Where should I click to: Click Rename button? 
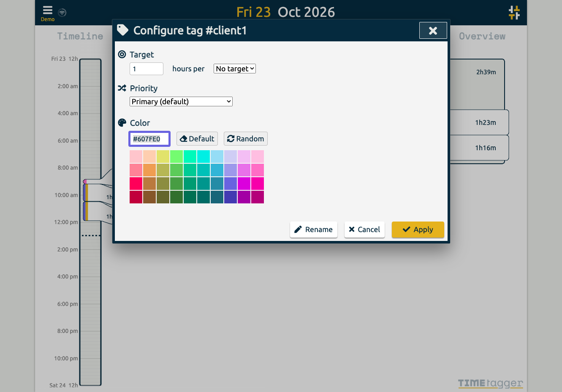314,230
